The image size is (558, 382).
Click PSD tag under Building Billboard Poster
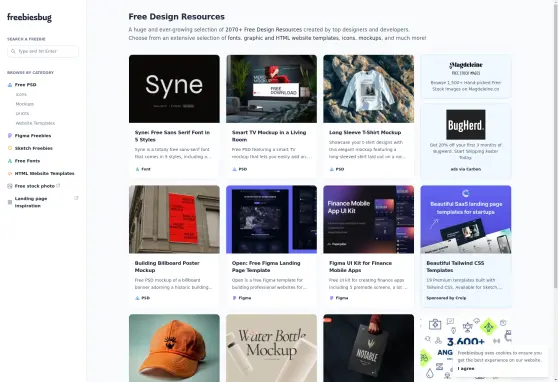[146, 298]
